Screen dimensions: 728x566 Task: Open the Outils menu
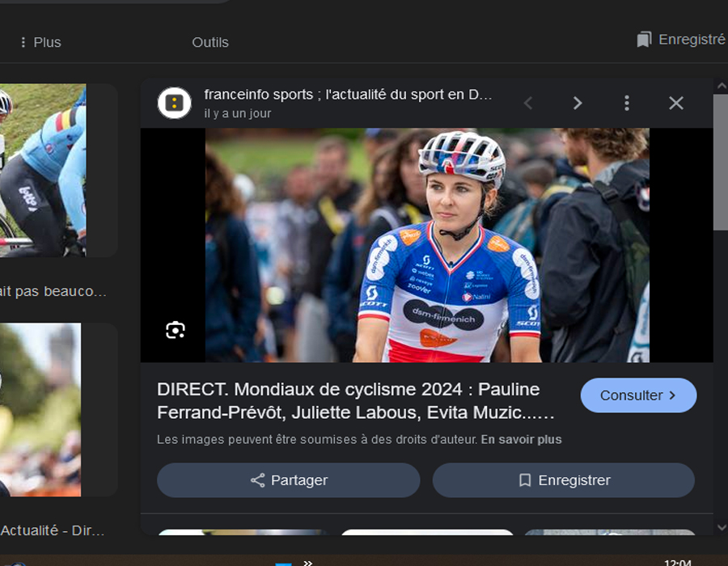coord(210,42)
